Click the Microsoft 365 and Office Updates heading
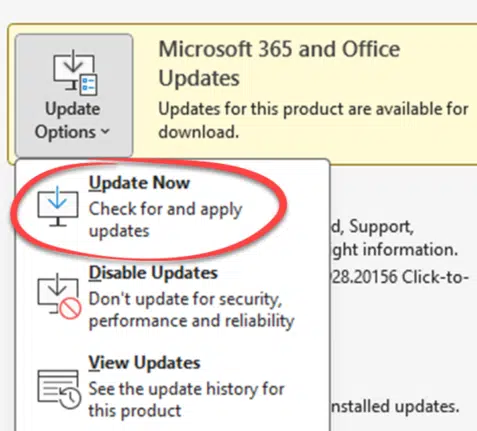Screen dimensions: 477x431 click(279, 63)
